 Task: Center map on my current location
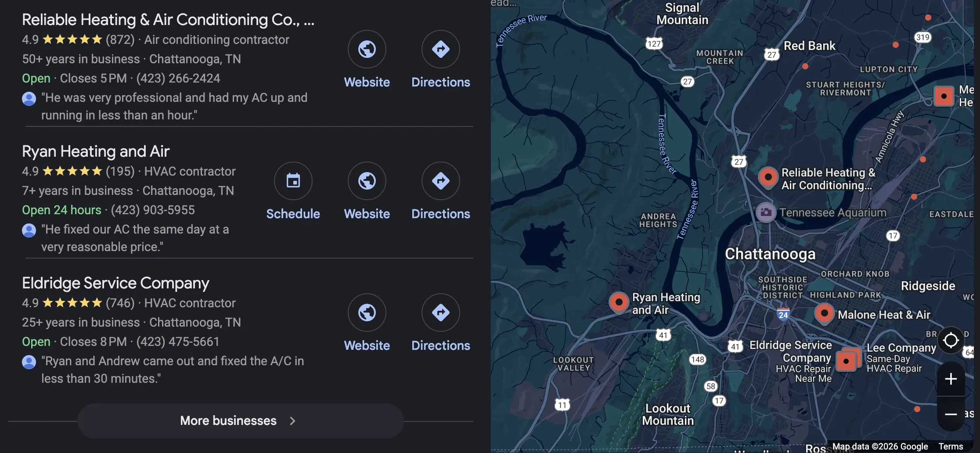[x=951, y=340]
